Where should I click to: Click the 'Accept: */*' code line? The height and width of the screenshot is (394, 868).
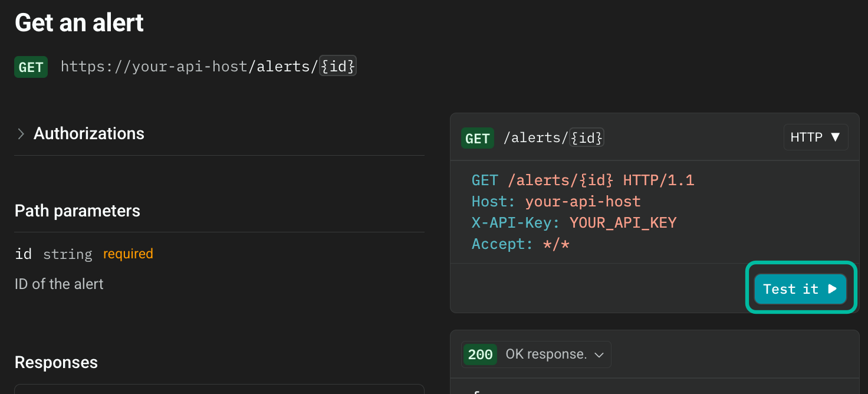point(520,244)
